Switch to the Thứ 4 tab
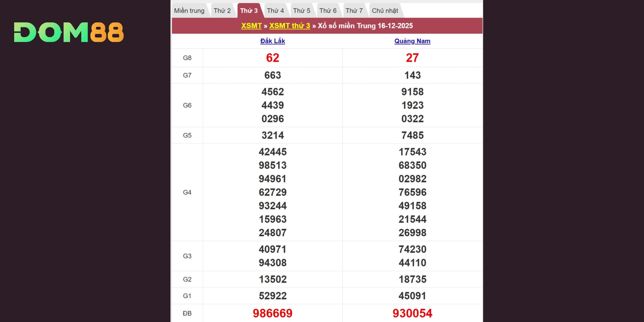Screen dimensions: 644x322 tap(275, 11)
